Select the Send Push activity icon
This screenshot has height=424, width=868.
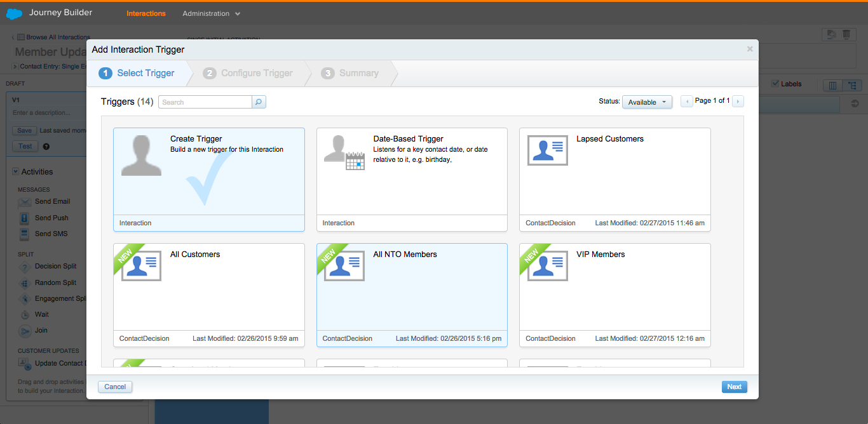click(25, 218)
